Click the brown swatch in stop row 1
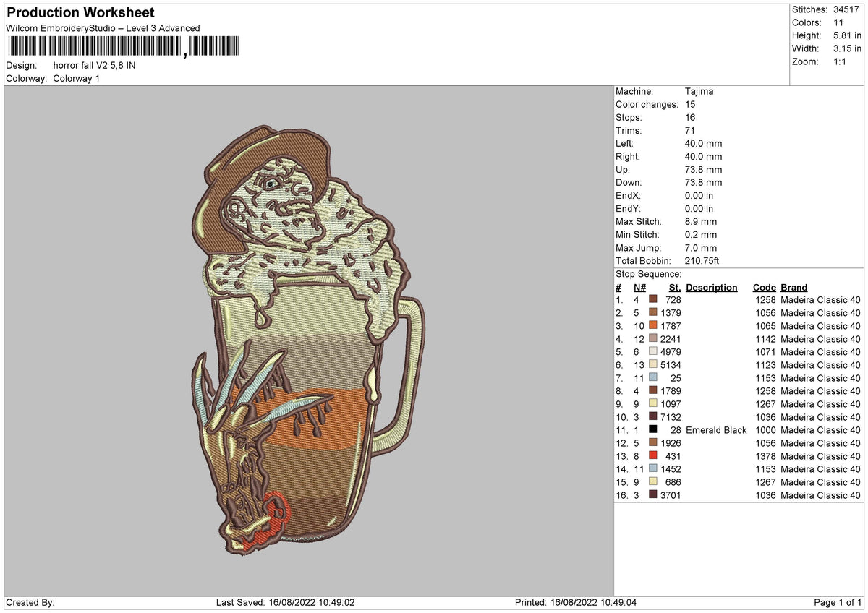The width and height of the screenshot is (868, 613). pyautogui.click(x=653, y=299)
